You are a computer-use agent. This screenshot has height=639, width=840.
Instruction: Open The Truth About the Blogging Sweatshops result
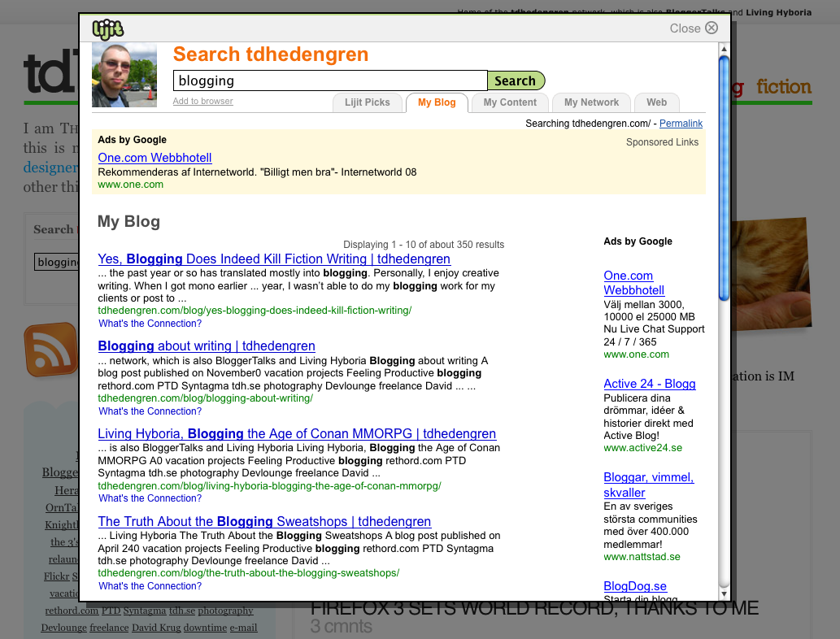(x=264, y=521)
